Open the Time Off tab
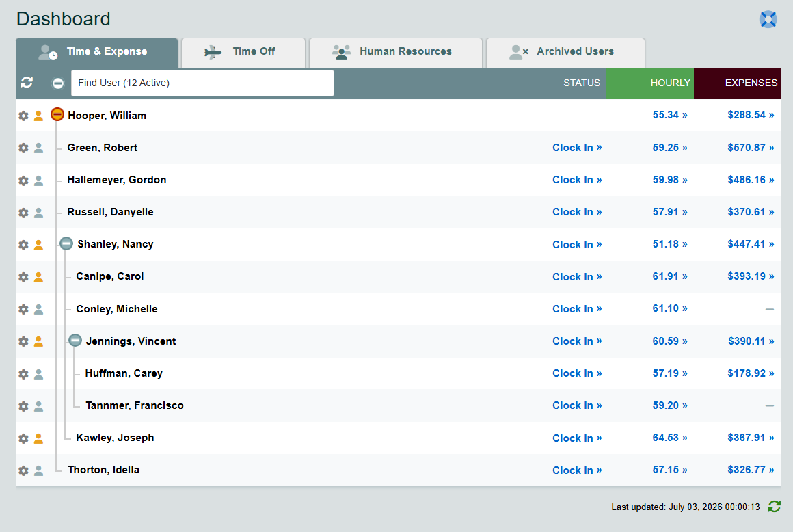 click(x=243, y=53)
